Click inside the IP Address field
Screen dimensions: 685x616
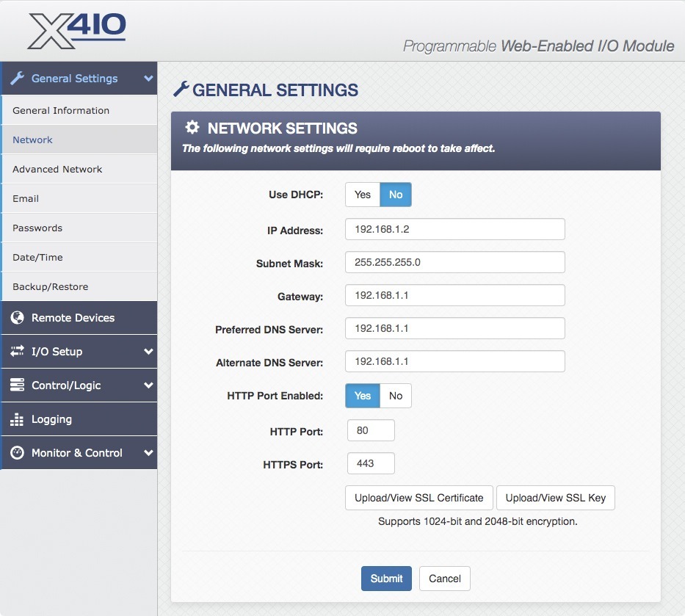coord(454,229)
